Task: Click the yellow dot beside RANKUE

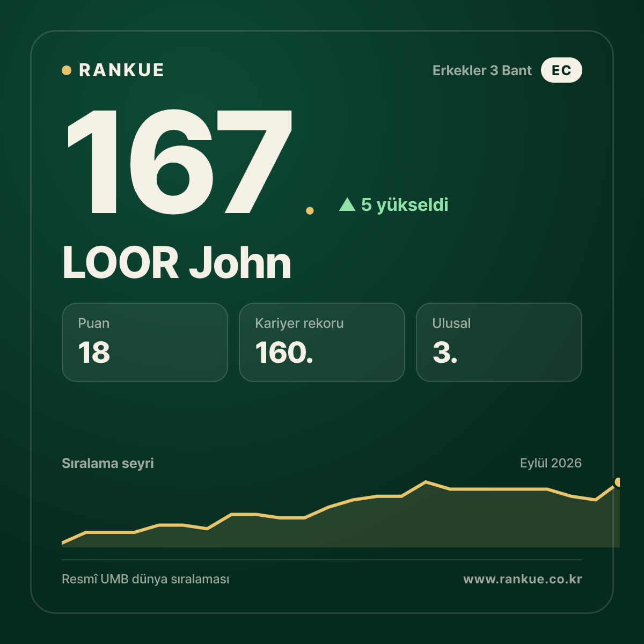Action: (x=67, y=70)
